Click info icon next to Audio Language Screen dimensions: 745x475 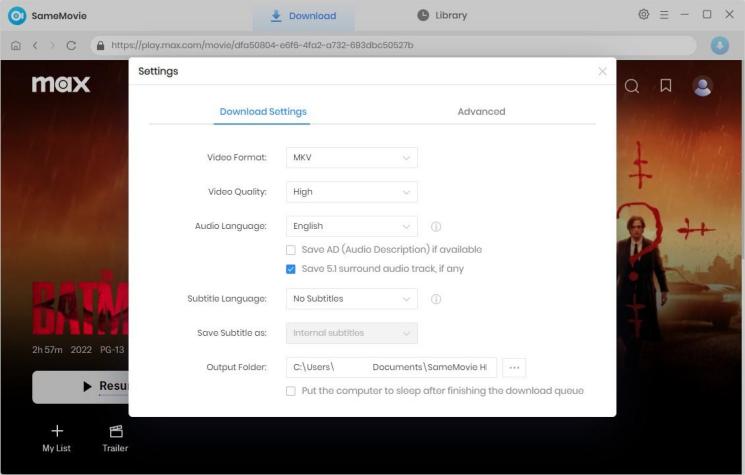point(436,227)
